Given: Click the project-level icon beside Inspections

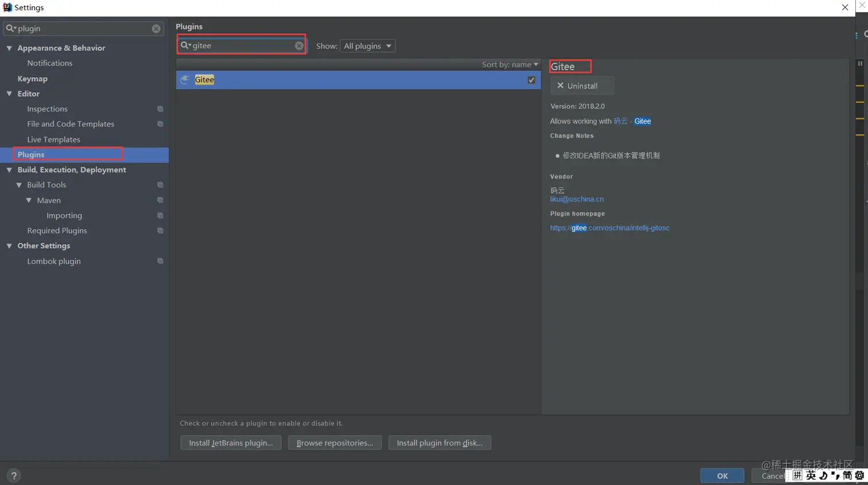Looking at the screenshot, I should (x=160, y=109).
